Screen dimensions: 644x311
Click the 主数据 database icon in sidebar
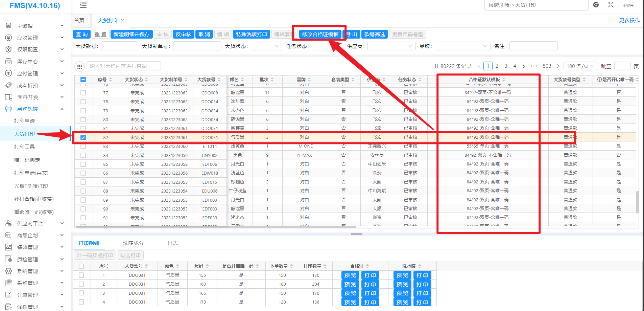(x=8, y=26)
